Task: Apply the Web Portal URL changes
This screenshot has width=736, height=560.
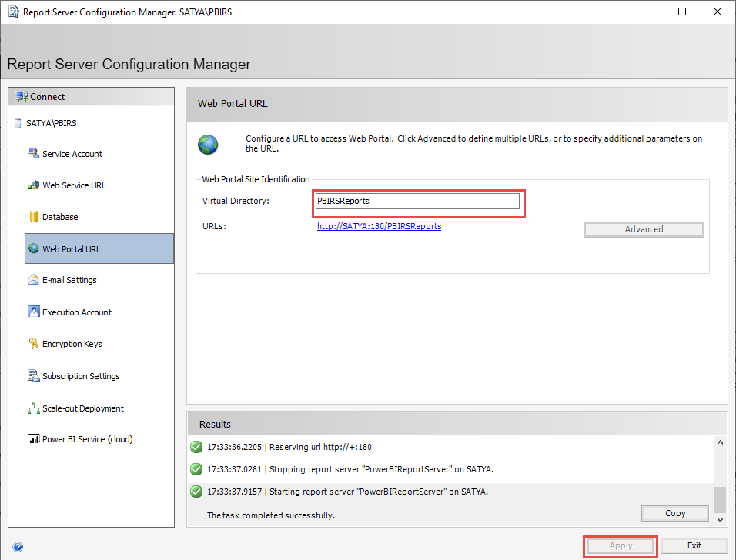Action: pyautogui.click(x=620, y=545)
